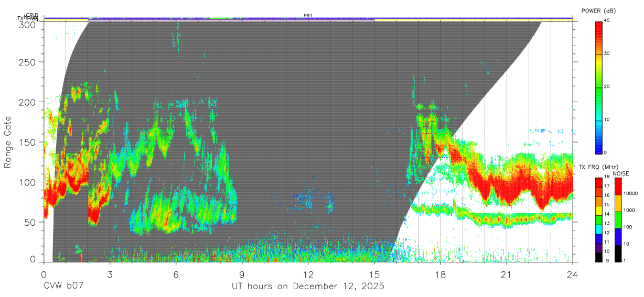Click the yellow segment of the TX FRQ scale

(x=599, y=211)
